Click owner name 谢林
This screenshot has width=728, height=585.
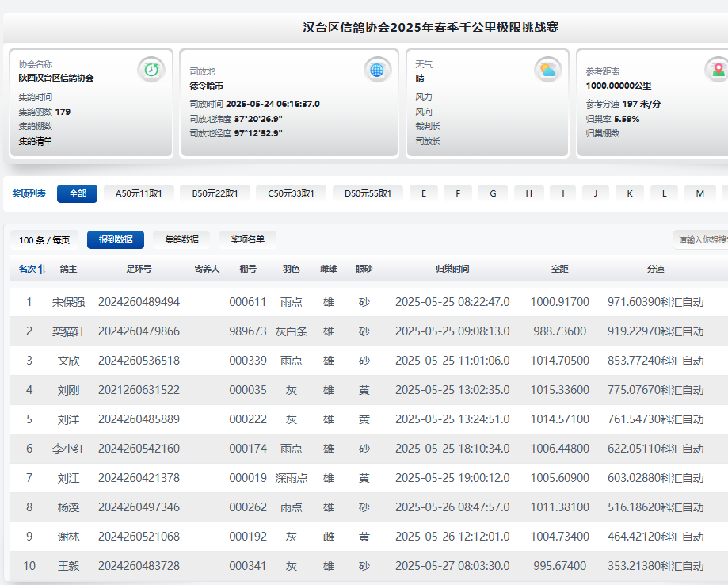tap(68, 537)
